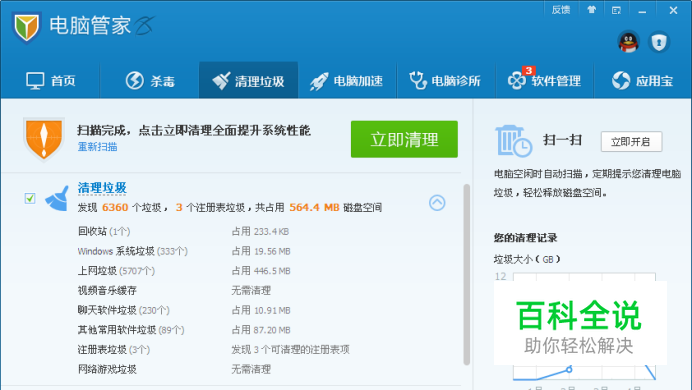The image size is (692, 390).
Task: Select the 清理垃圾 tab
Action: click(248, 81)
